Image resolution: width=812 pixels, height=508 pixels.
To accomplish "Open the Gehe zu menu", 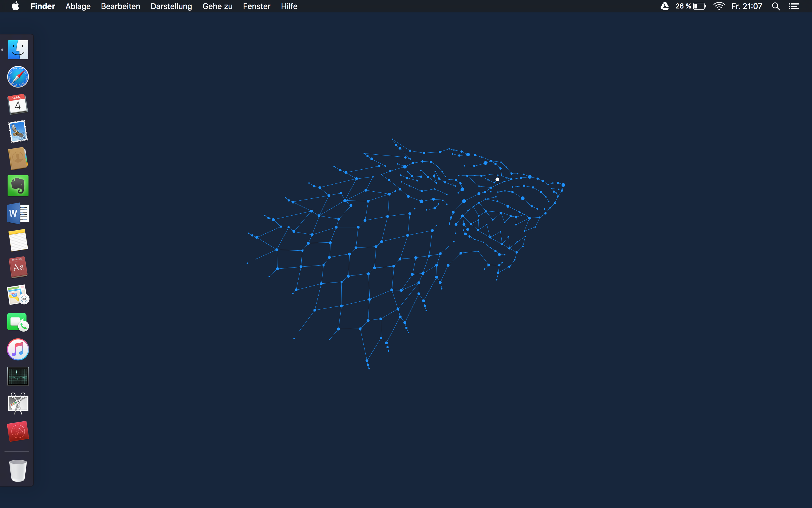I will coord(217,6).
